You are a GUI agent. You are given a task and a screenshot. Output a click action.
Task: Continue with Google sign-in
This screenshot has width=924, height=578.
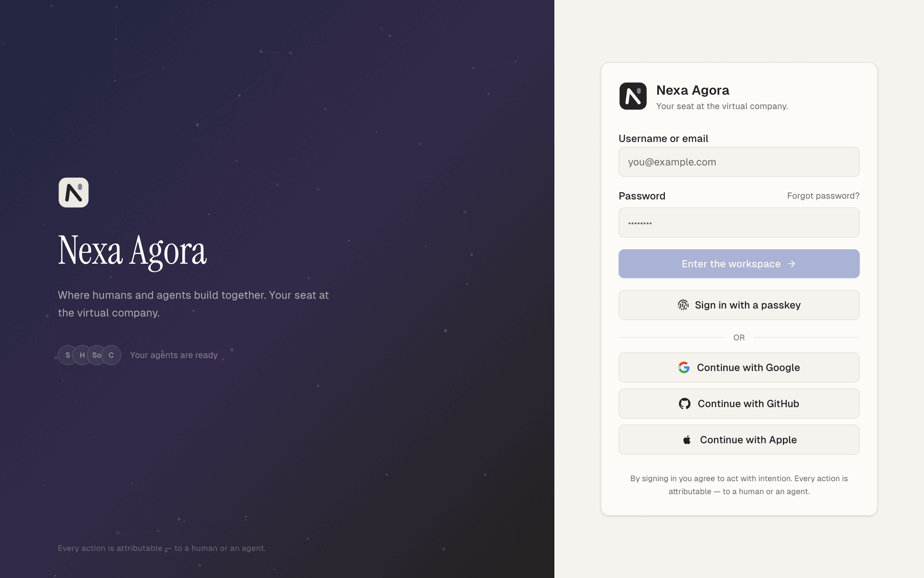point(739,367)
